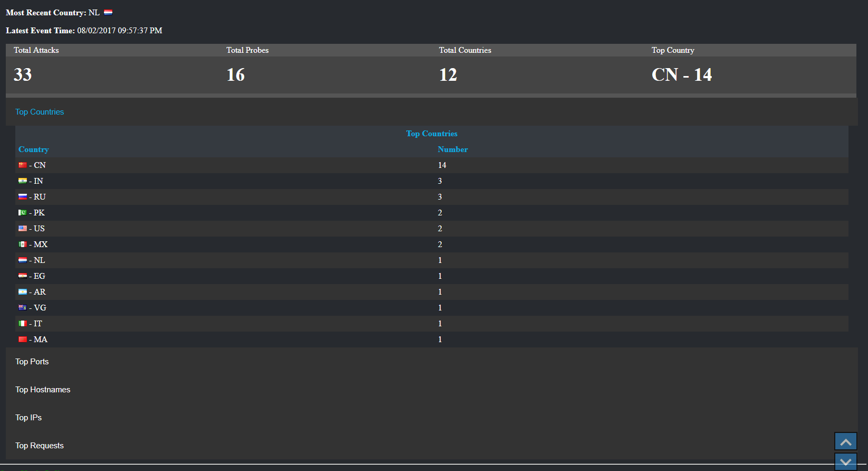
Task: Click the Argentina flag icon
Action: 23,292
